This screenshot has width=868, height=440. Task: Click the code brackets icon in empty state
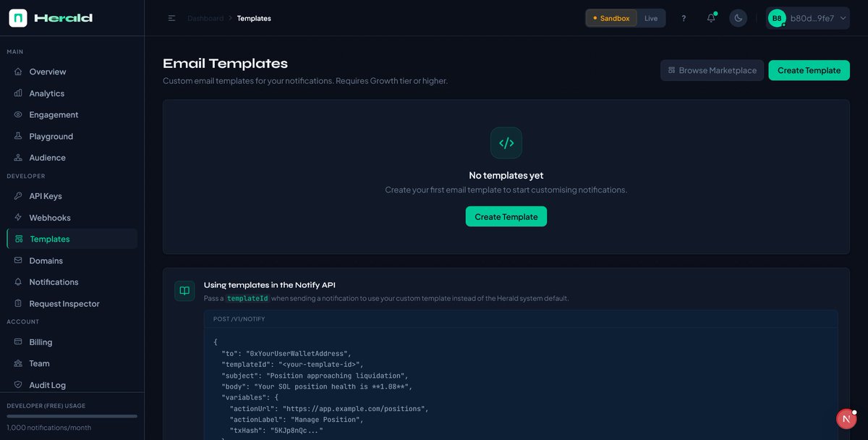point(506,143)
